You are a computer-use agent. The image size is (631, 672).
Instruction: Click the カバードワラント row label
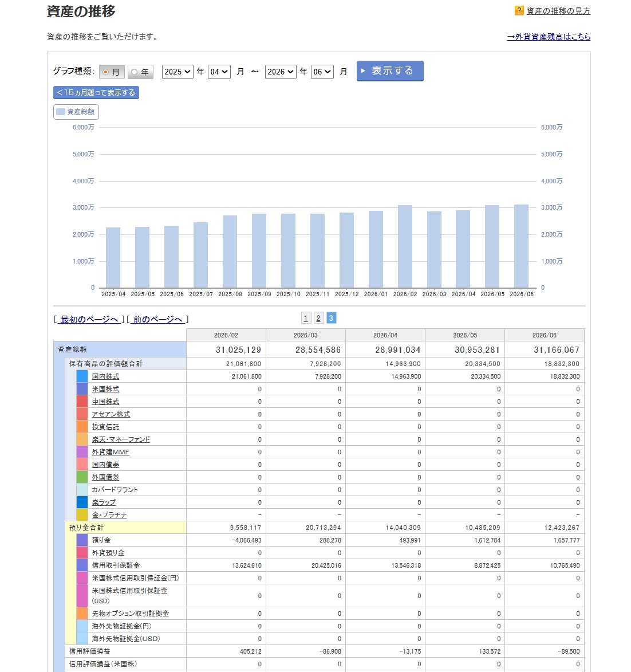point(115,489)
